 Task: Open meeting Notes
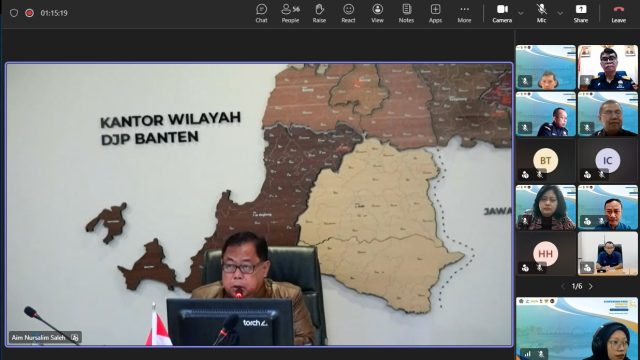406,13
